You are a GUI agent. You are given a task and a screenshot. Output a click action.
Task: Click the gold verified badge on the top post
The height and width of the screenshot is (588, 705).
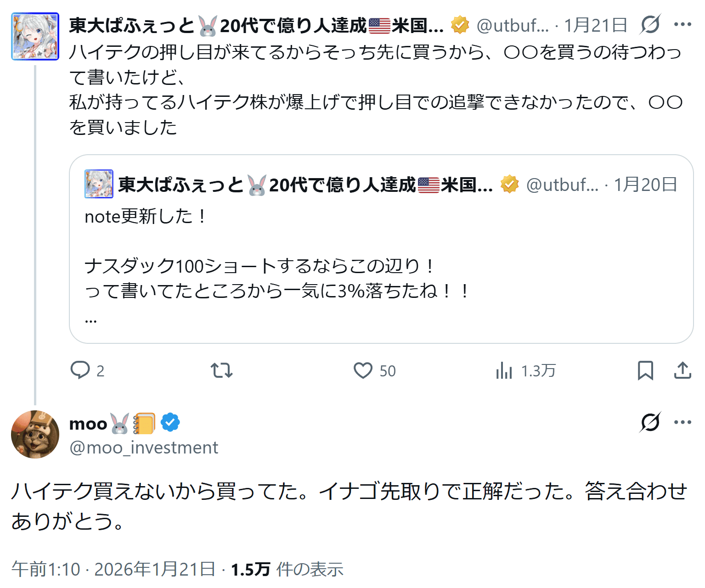(x=460, y=25)
